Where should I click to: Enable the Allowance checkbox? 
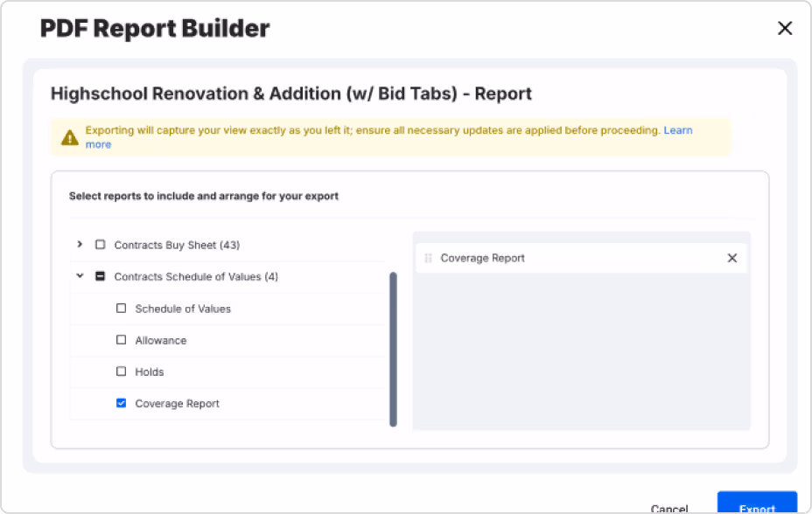click(x=121, y=340)
